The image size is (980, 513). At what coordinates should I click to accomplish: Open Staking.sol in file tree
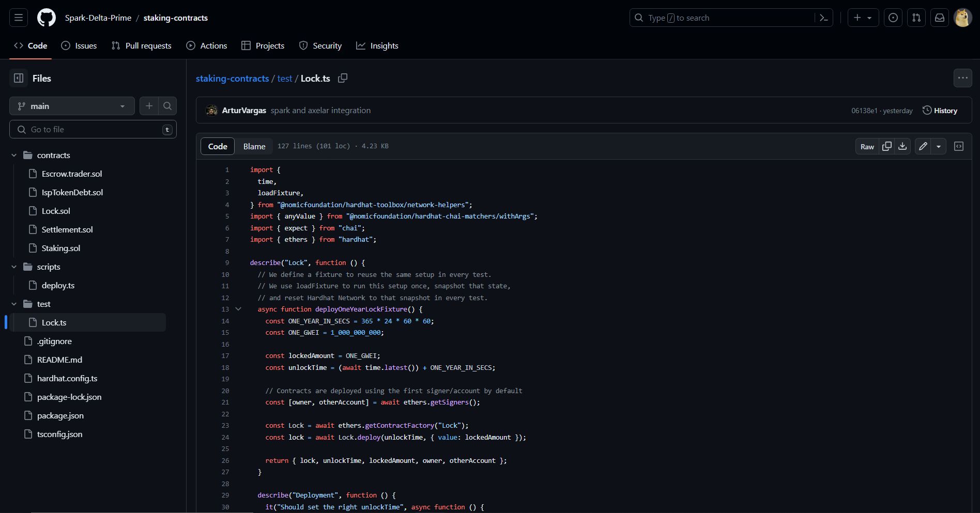click(61, 248)
